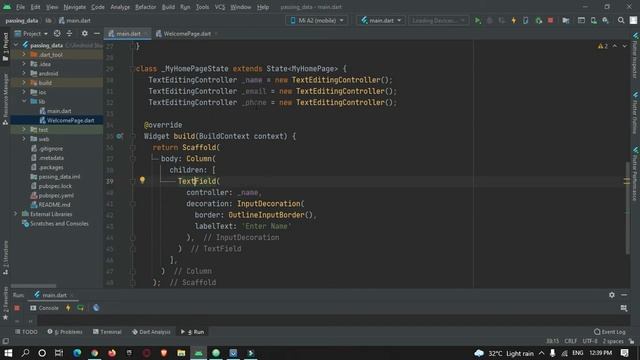
Task: Click the warnings indicator showing 2
Action: point(603,46)
